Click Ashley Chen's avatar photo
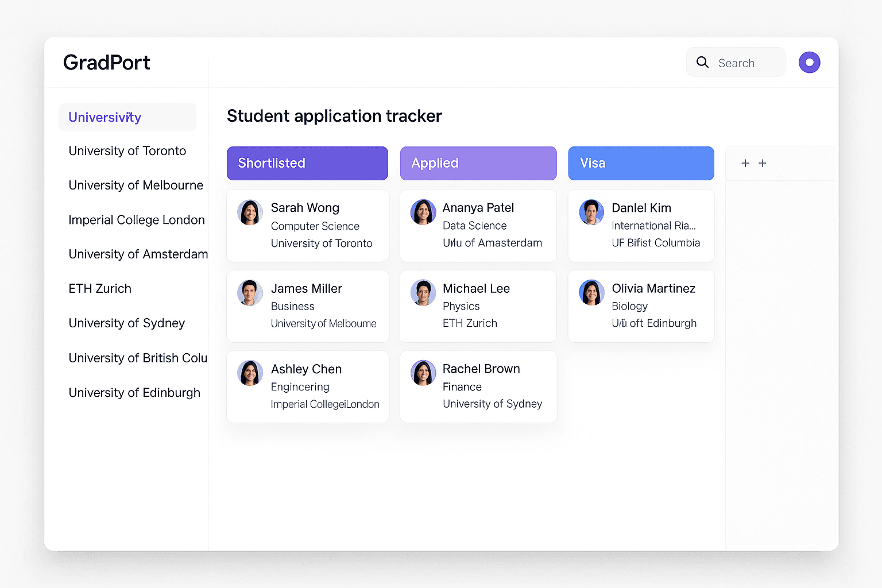Viewport: 882px width, 588px height. [250, 373]
